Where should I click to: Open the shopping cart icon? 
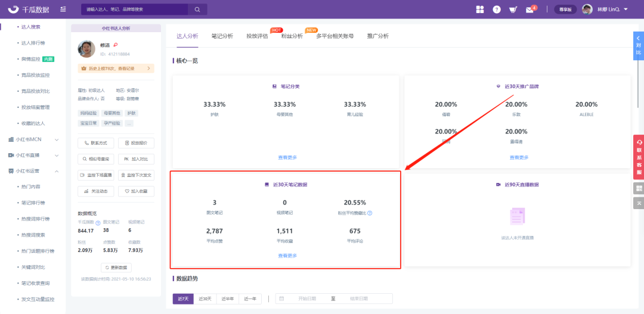513,10
